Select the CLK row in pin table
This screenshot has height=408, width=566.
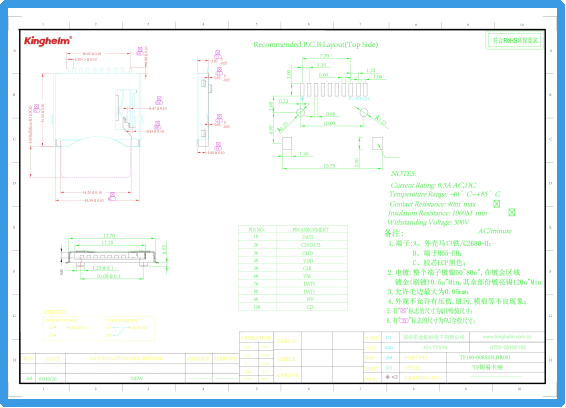pyautogui.click(x=293, y=268)
